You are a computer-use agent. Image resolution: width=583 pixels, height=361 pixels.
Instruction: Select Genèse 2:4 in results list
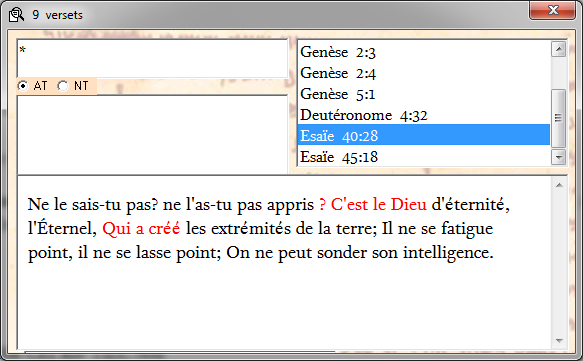[424, 73]
